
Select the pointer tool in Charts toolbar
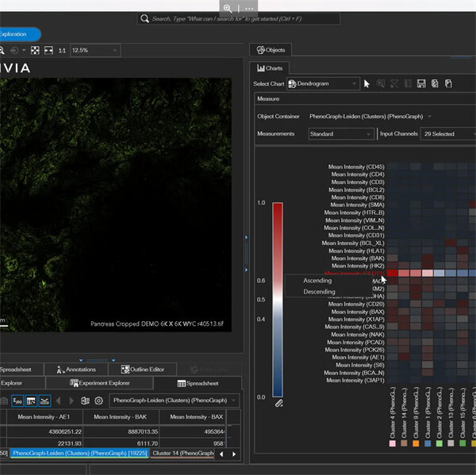[367, 83]
